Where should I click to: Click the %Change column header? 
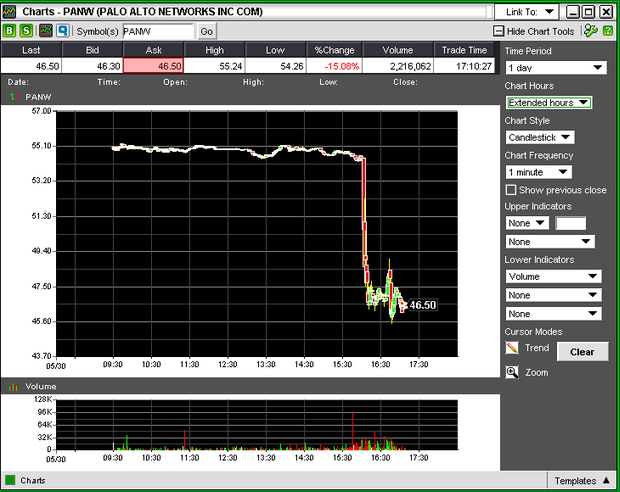(334, 50)
